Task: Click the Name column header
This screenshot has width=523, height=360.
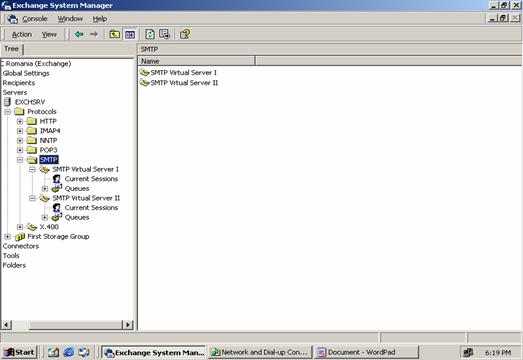Action: point(196,61)
